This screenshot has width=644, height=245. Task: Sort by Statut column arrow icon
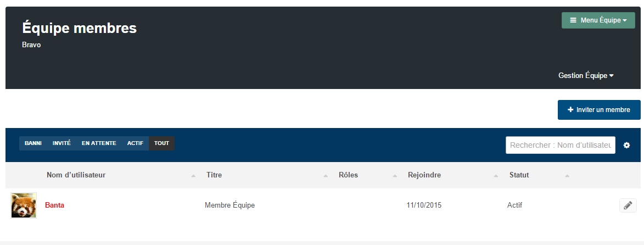click(x=567, y=176)
